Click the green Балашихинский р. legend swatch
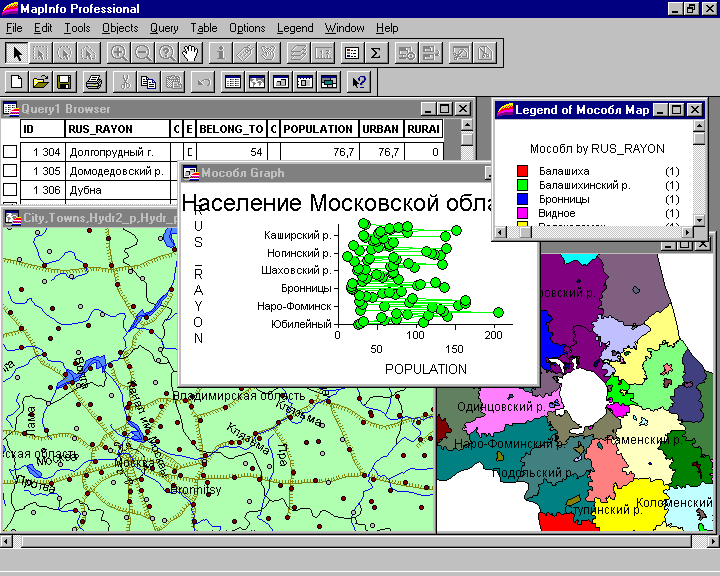 tap(523, 185)
